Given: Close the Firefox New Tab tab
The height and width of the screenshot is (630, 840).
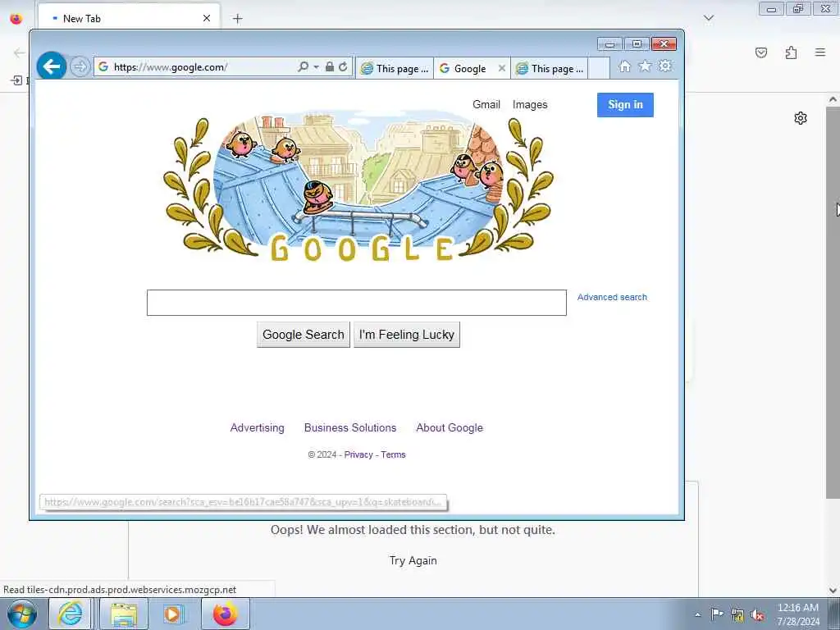Looking at the screenshot, I should [206, 18].
